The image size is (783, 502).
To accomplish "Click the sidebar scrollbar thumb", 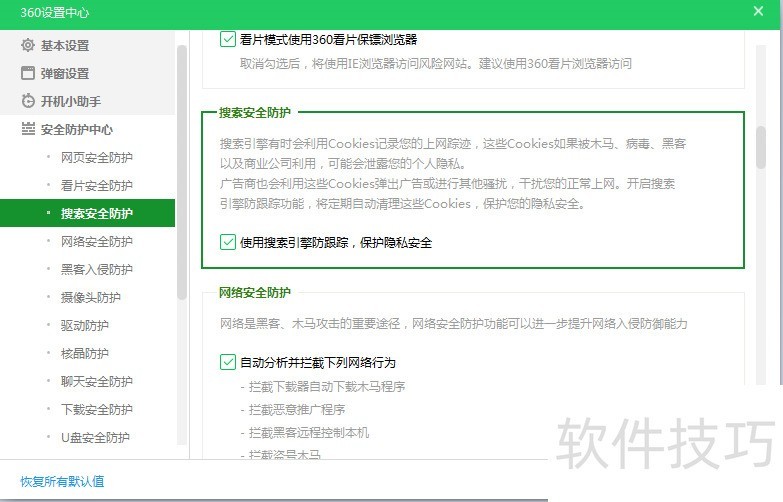I will click(182, 172).
